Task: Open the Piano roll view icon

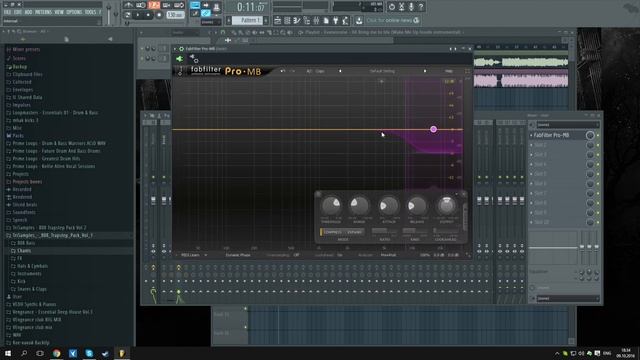Action: (297, 20)
